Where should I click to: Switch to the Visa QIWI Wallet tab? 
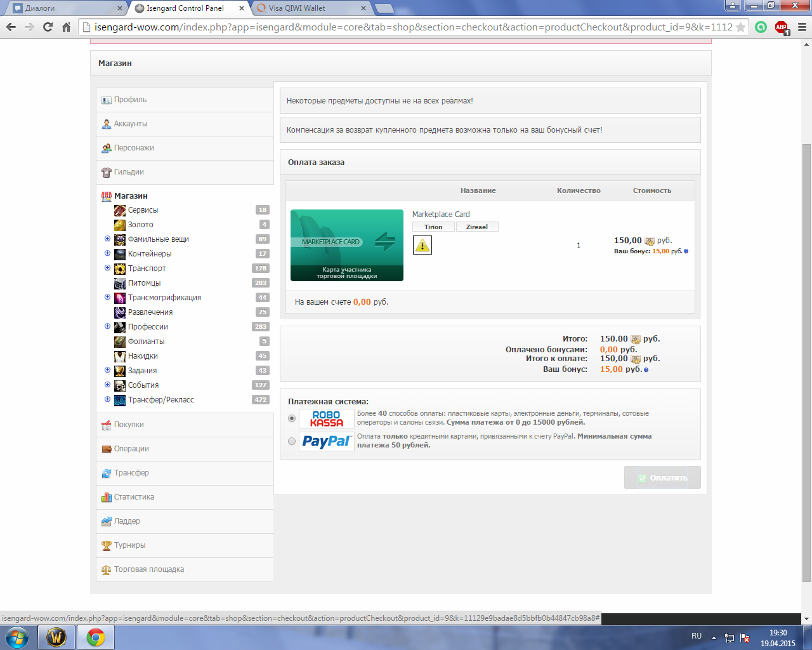(x=311, y=8)
